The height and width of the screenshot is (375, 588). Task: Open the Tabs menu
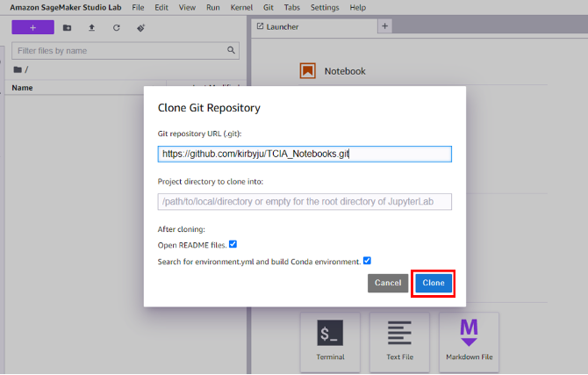(291, 8)
